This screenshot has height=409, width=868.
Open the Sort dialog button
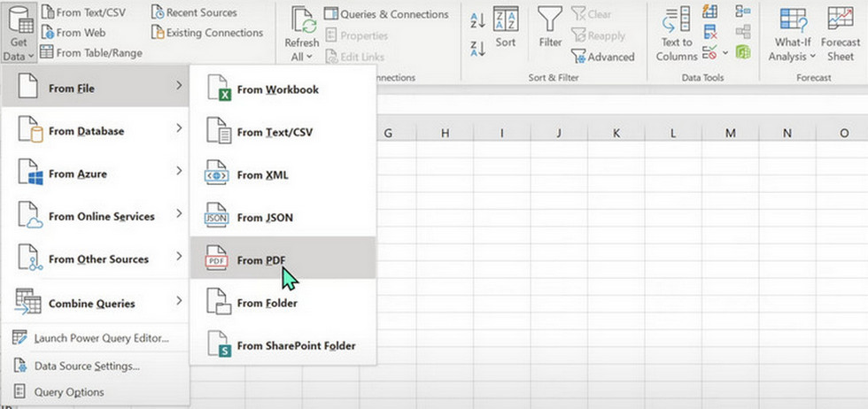click(x=506, y=27)
